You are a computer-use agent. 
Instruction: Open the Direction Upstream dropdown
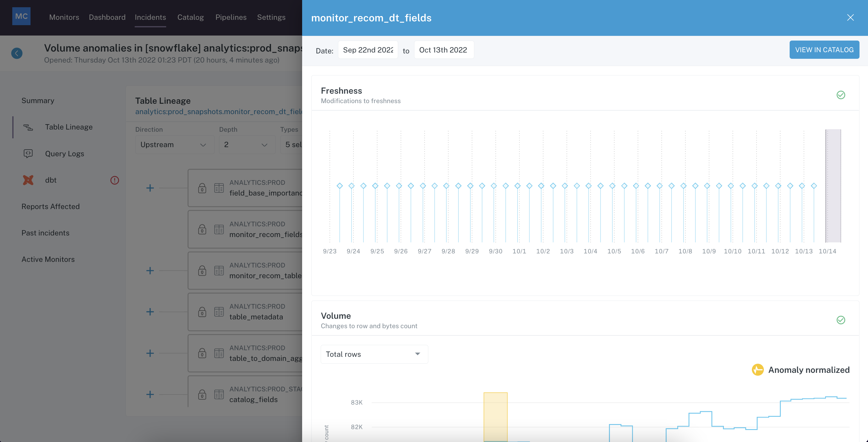pos(175,145)
